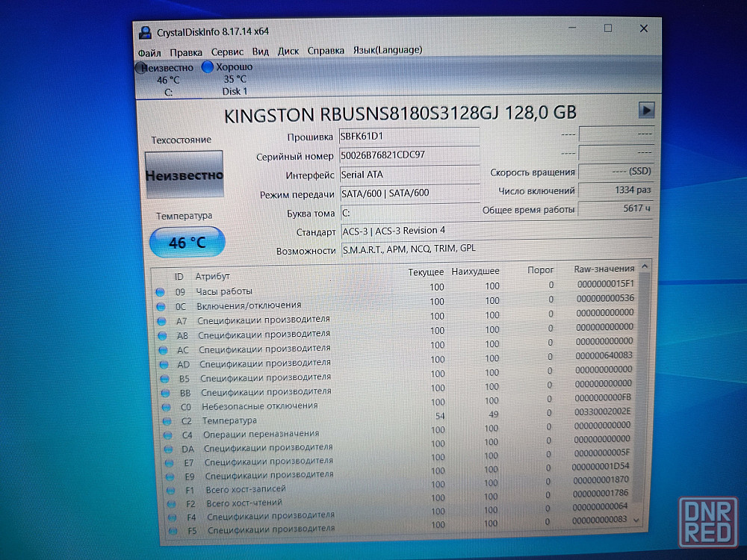Click status orb for 0C Включения/отключения
This screenshot has height=560, width=747.
coord(161,306)
